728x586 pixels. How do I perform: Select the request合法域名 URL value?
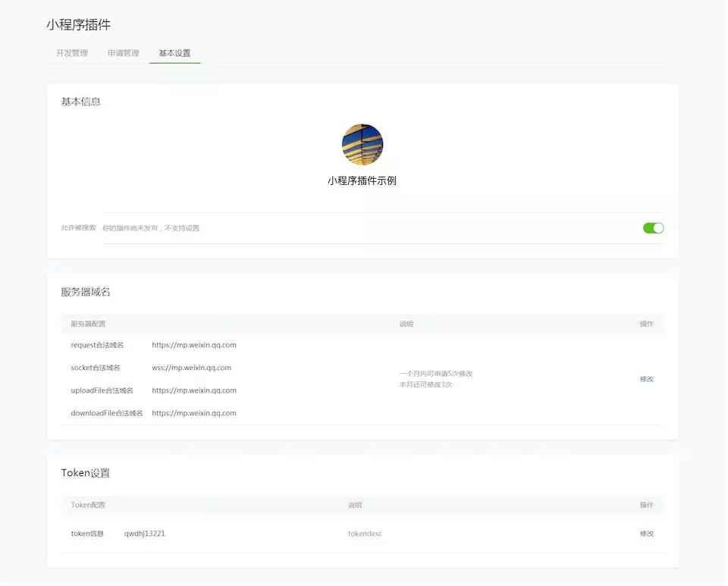(194, 345)
